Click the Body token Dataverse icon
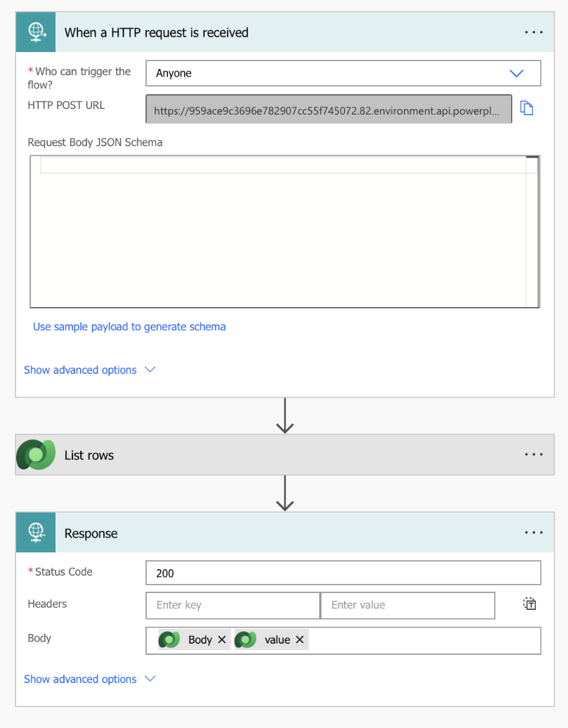Screen dimensions: 568x728 [169, 639]
